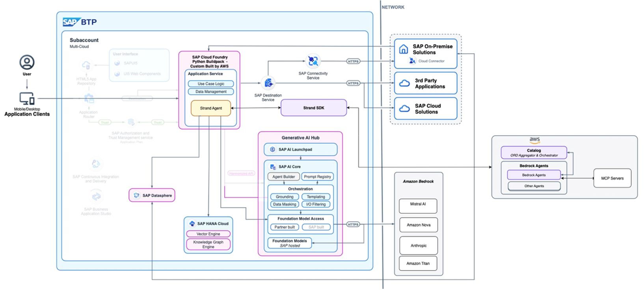Select the SAP AI Launchpad icon
The image size is (644, 290).
tap(272, 150)
